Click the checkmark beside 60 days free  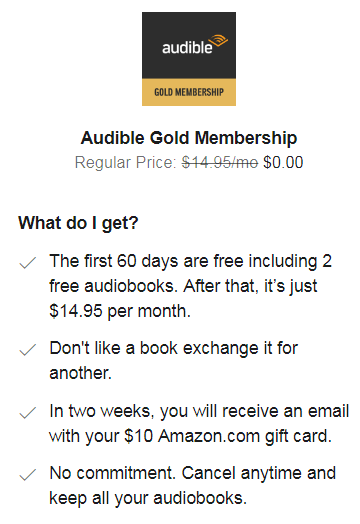(x=27, y=262)
